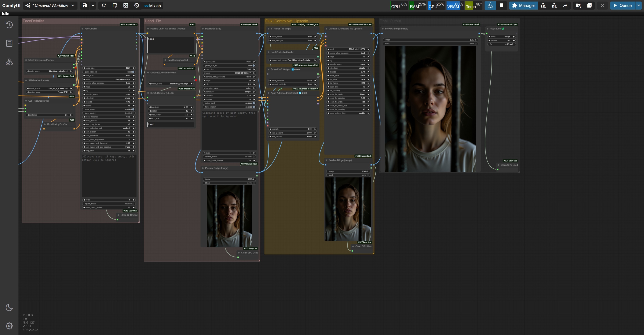Click the refresh arrow icon in top toolbar
The height and width of the screenshot is (335, 644).
tap(104, 6)
